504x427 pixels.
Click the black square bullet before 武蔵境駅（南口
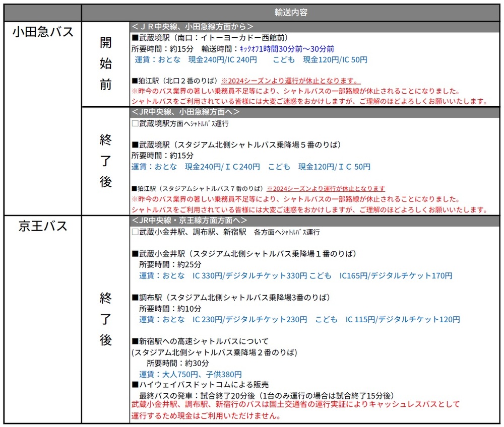click(x=135, y=38)
